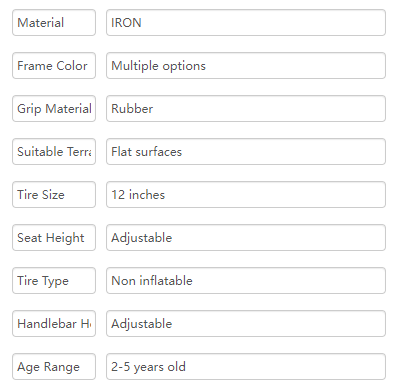Click the Suitable Terrain label field
This screenshot has height=387, width=402.
pos(54,152)
